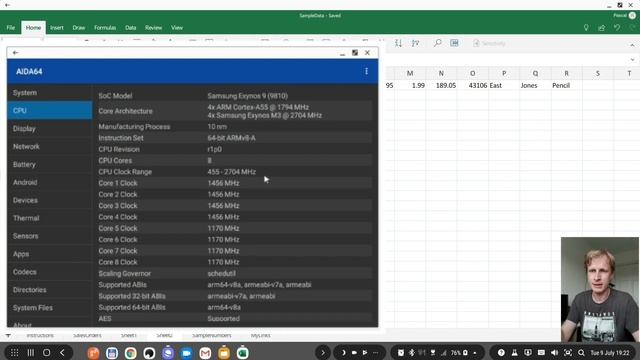Viewport: 640px width, 360px height.
Task: Click the Manufacturing Process row
Action: (x=235, y=127)
